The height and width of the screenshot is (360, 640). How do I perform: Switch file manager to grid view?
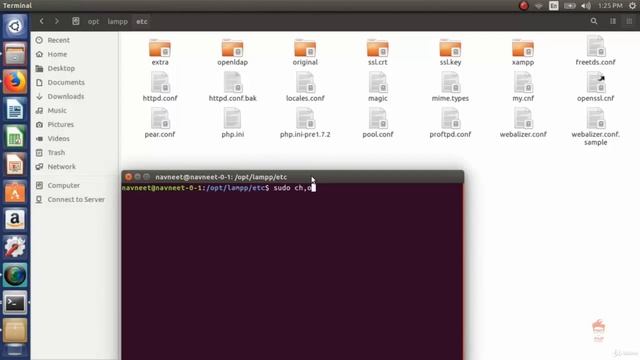pyautogui.click(x=629, y=21)
